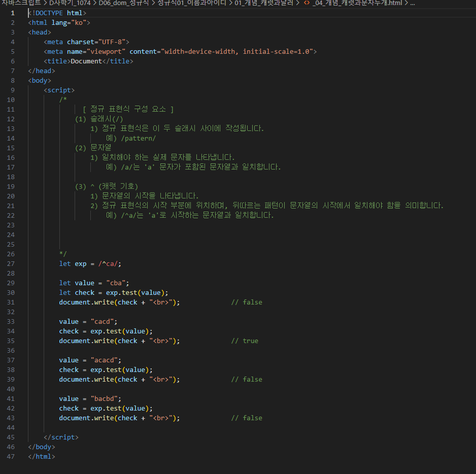Click the 'exp' variable on line 27
Screen dimensions: 476x474
[81, 263]
